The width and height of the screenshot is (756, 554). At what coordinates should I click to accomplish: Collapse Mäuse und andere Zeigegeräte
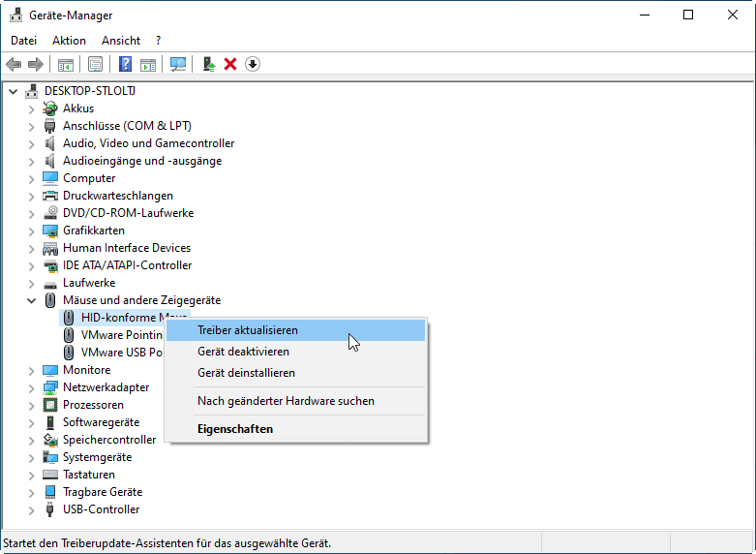pyautogui.click(x=32, y=300)
